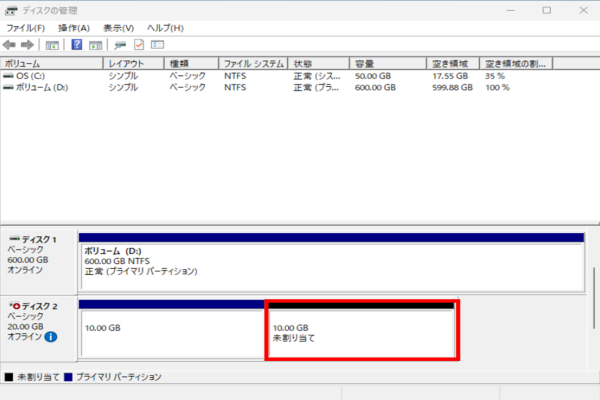Click the ディスク 2 offline disk label
This screenshot has width=600, height=400.
tap(37, 303)
